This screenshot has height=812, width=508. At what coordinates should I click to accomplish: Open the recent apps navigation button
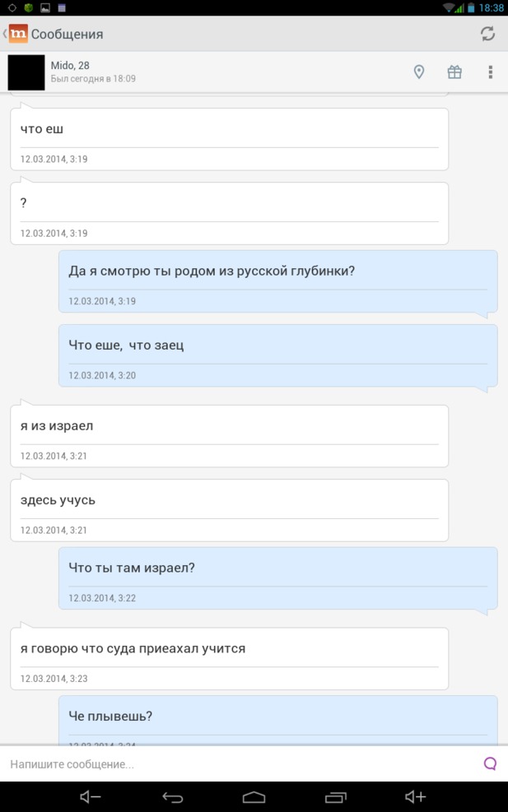tap(335, 797)
